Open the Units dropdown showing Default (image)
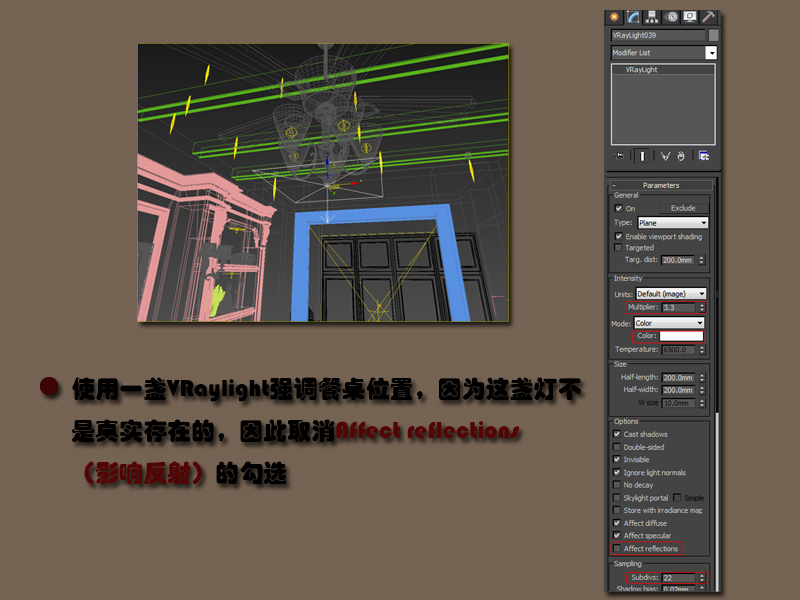 671,294
